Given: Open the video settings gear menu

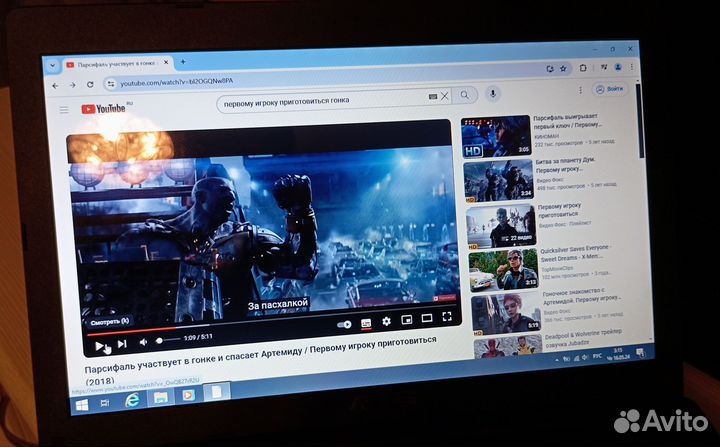Looking at the screenshot, I should tap(386, 322).
